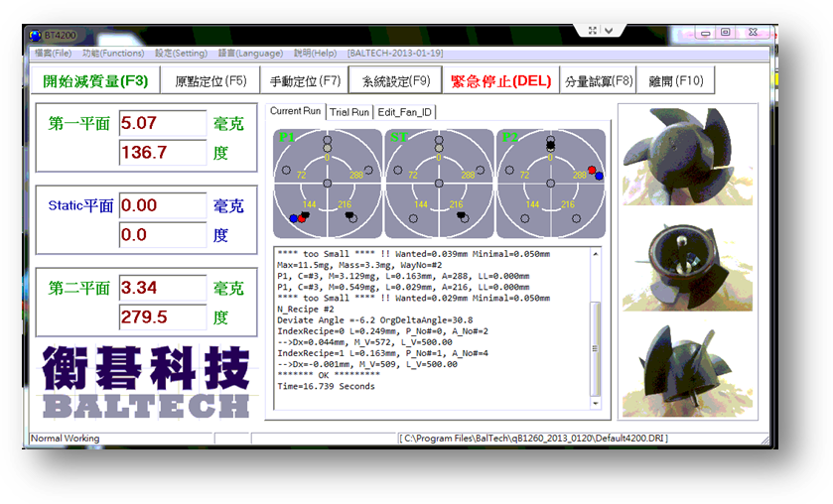
Task: Click the first plane 5.07 weight field
Action: (x=162, y=124)
